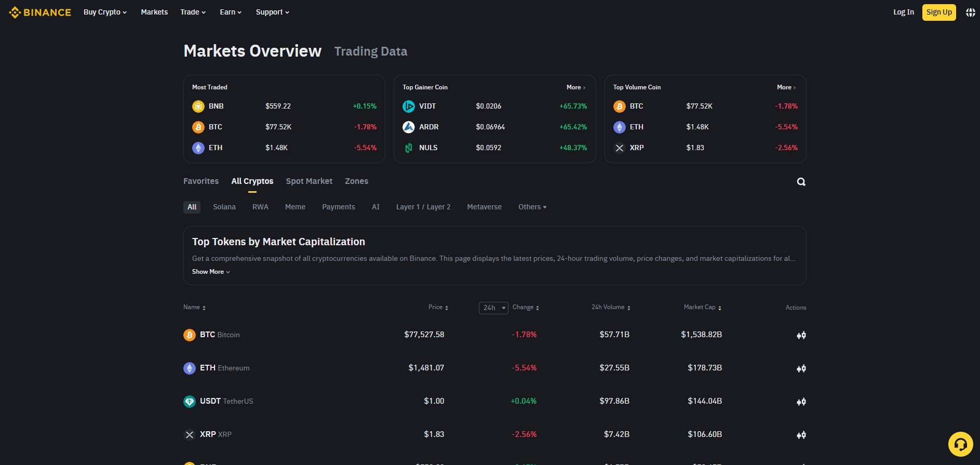This screenshot has height=465, width=980.
Task: Click BNB price $559.22 in Most Traded
Action: [278, 106]
